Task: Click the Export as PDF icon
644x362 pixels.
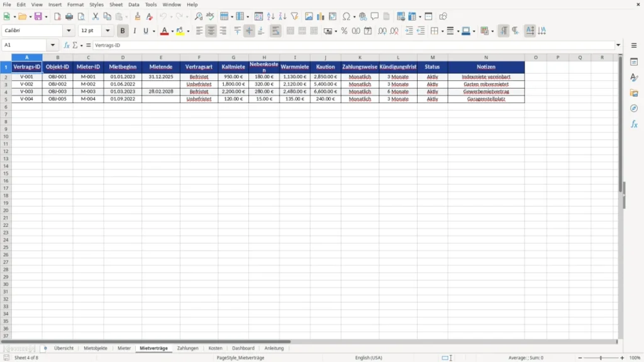Action: (x=57, y=16)
